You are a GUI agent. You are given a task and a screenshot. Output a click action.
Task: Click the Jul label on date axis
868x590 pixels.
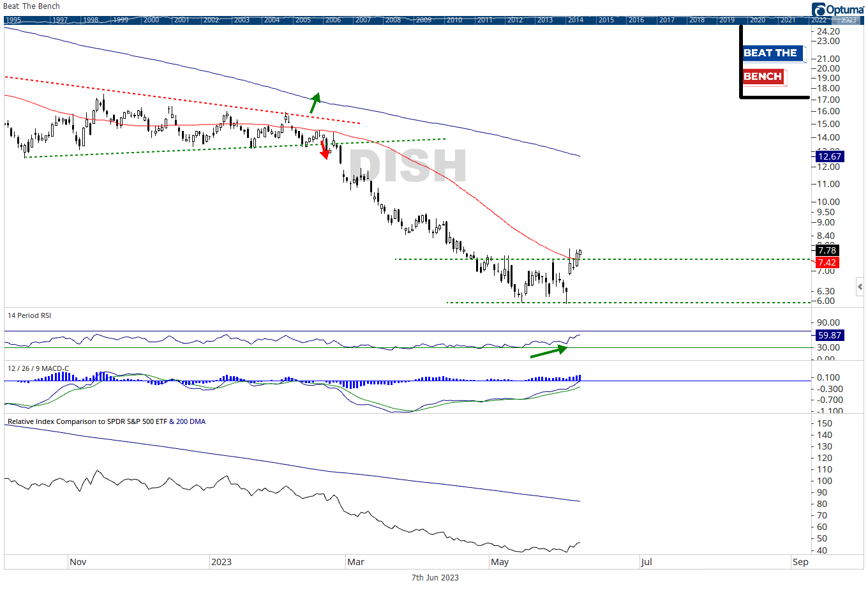pyautogui.click(x=647, y=562)
